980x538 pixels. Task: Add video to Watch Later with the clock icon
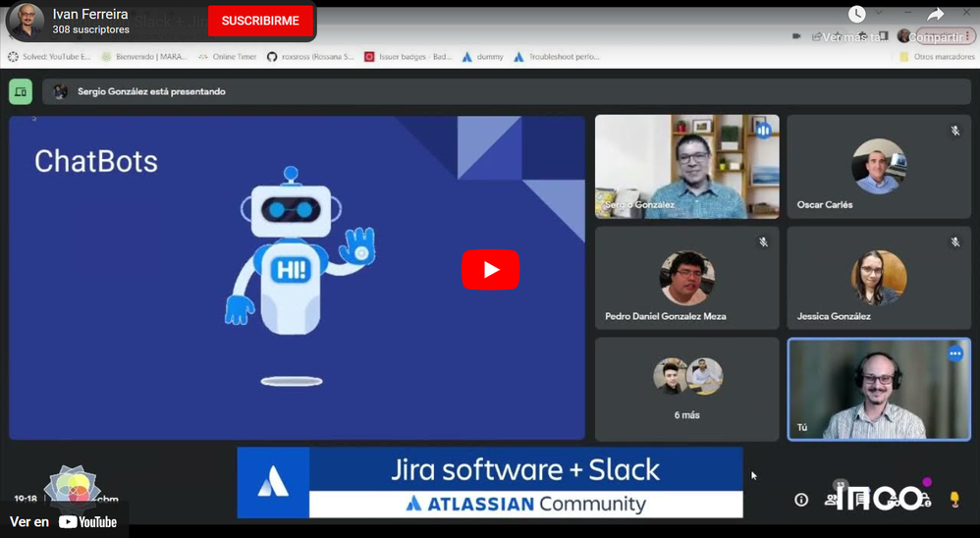pos(856,14)
